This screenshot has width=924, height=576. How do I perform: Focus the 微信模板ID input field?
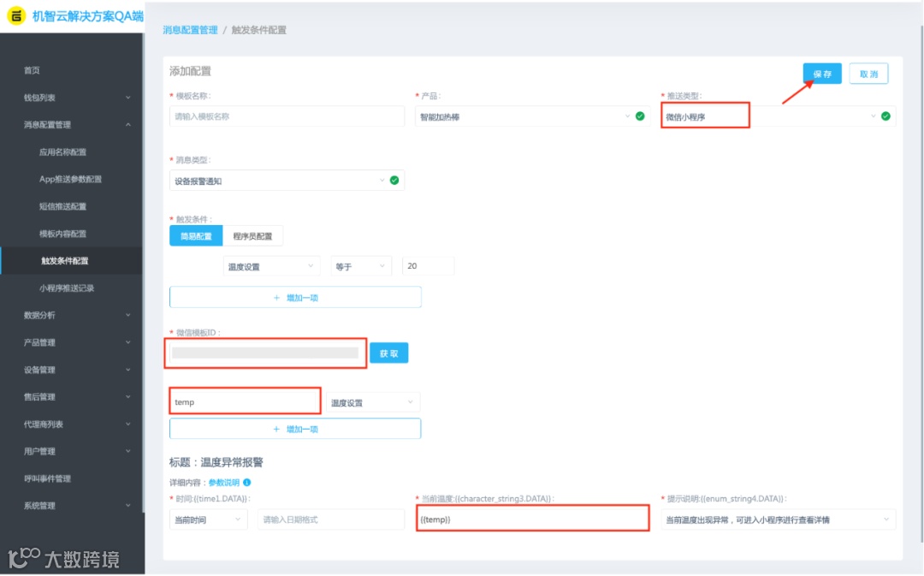click(266, 353)
